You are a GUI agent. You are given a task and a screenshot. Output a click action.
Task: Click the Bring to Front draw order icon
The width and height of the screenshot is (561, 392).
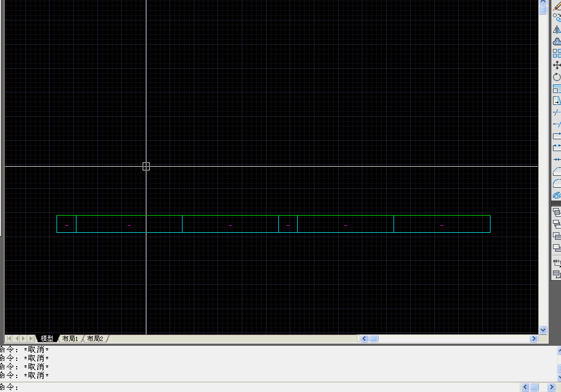(557, 212)
